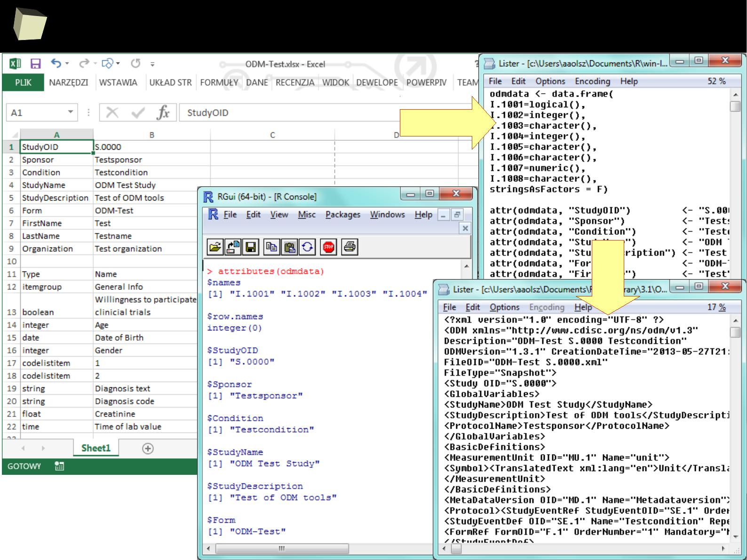Open the Name Box dropdown arrow
This screenshot has height=560, width=747.
(70, 112)
